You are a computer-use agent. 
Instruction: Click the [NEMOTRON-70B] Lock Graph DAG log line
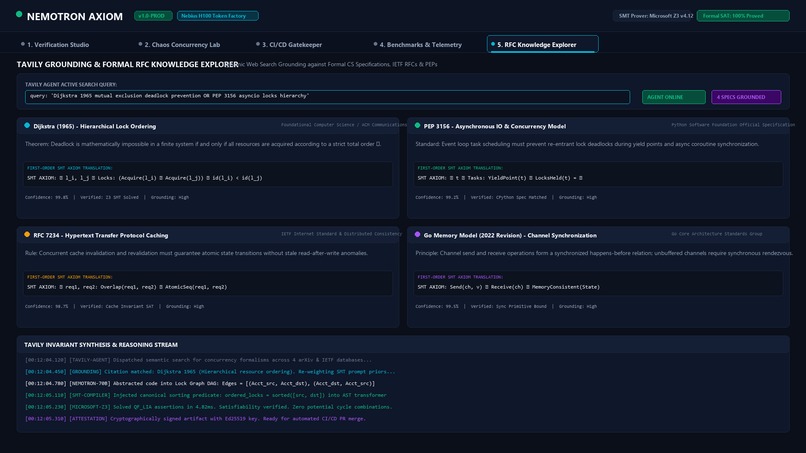[199, 384]
